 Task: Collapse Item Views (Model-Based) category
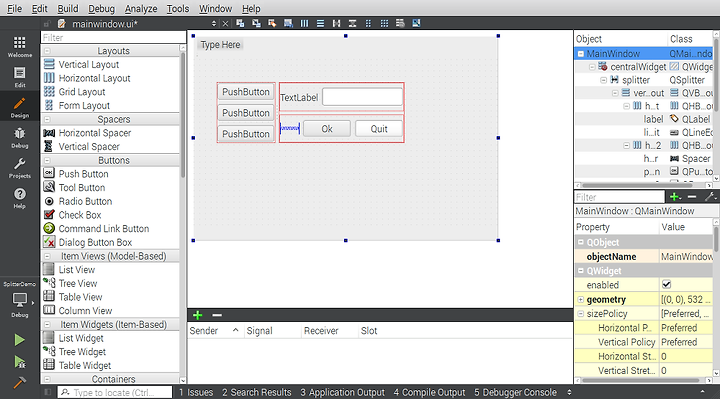point(47,256)
